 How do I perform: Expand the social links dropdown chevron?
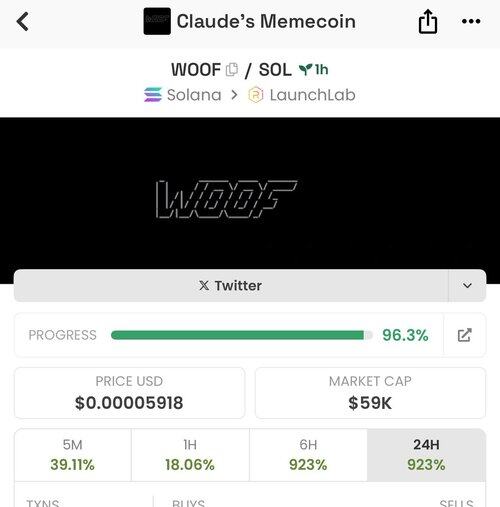coord(467,286)
